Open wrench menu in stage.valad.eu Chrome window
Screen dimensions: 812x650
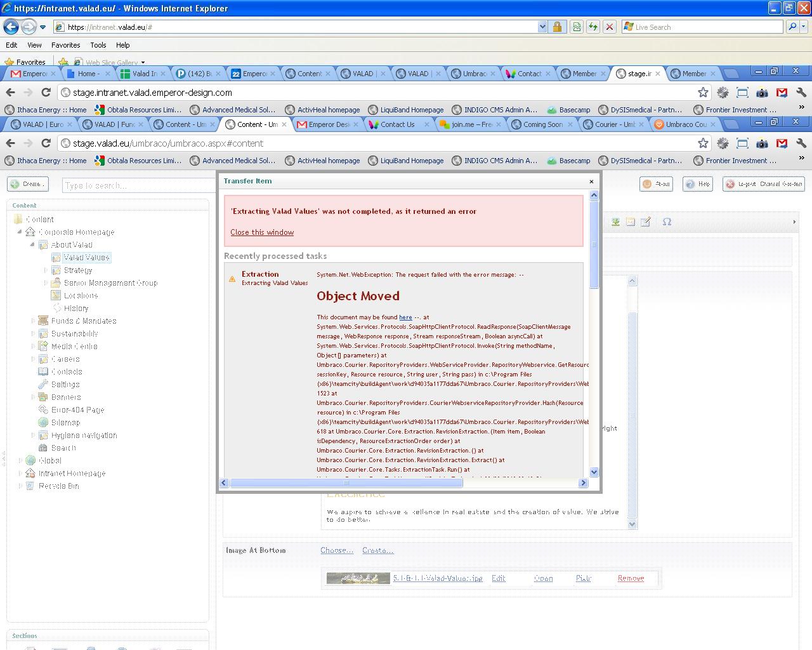tap(801, 143)
